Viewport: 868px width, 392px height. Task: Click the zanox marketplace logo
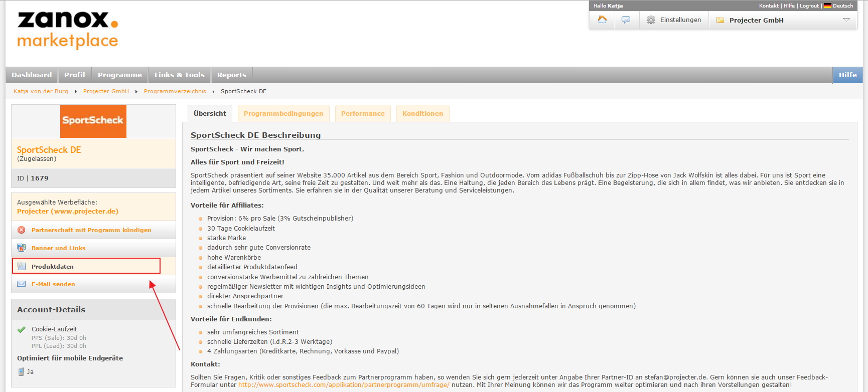[68, 30]
